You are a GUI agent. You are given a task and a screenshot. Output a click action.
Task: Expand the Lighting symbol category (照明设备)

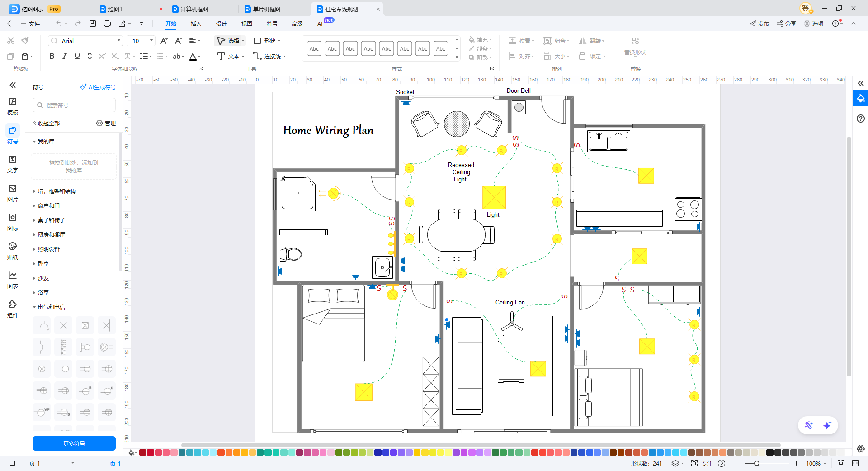49,249
